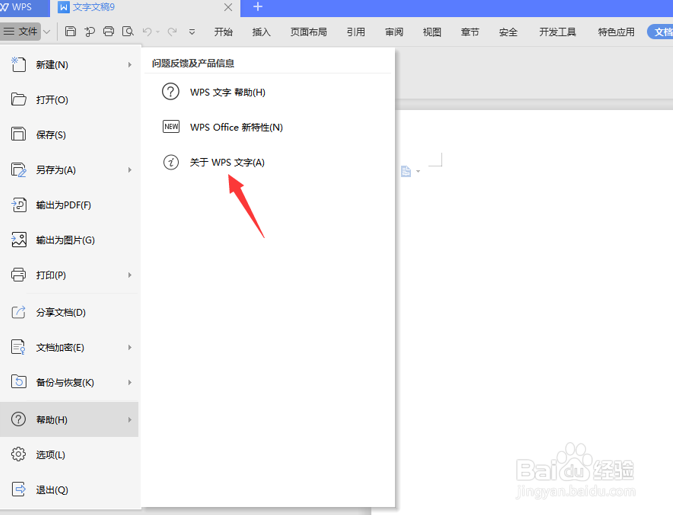This screenshot has height=515, width=673.
Task: Select 帮助(H) in the file menu
Action: click(69, 420)
